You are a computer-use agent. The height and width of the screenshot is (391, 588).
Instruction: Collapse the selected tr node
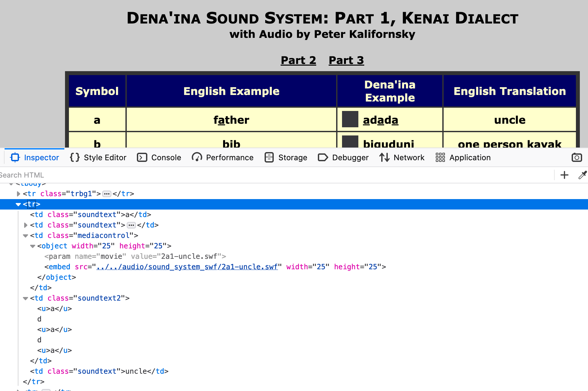point(18,204)
